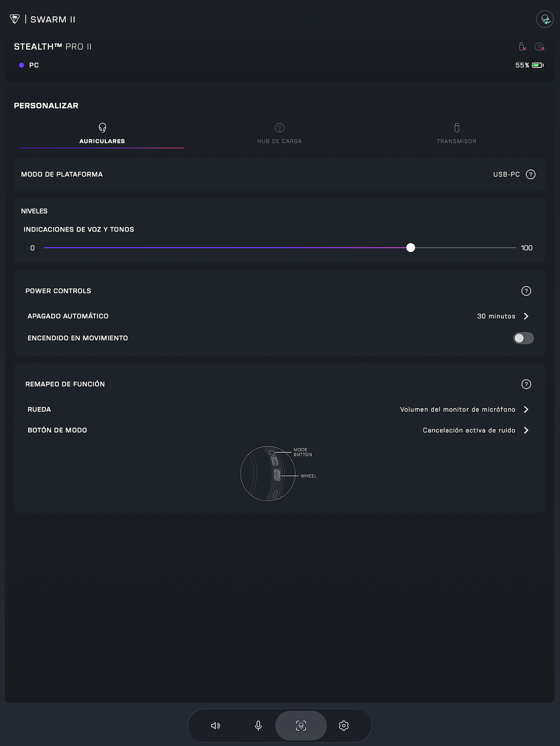
Task: Open Rueda function mapping chevron
Action: tap(526, 409)
